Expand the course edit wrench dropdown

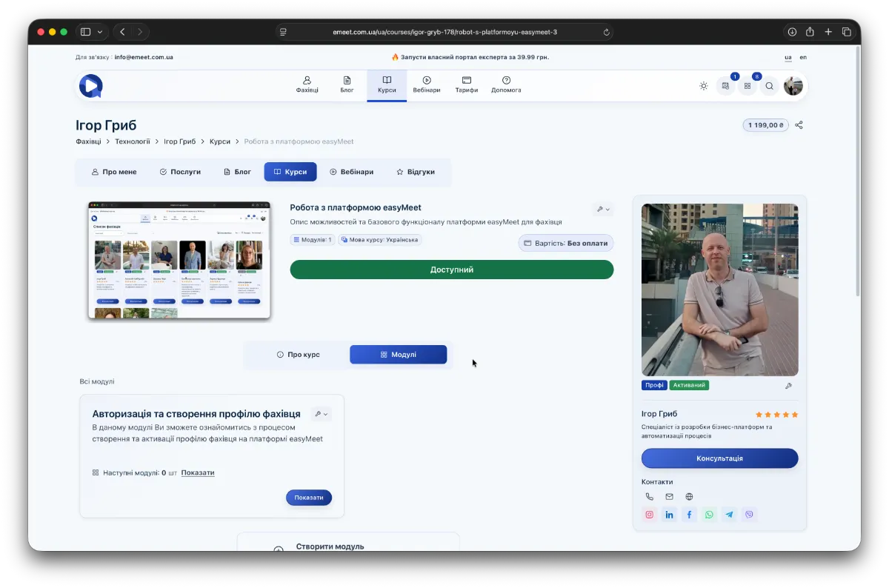(603, 210)
